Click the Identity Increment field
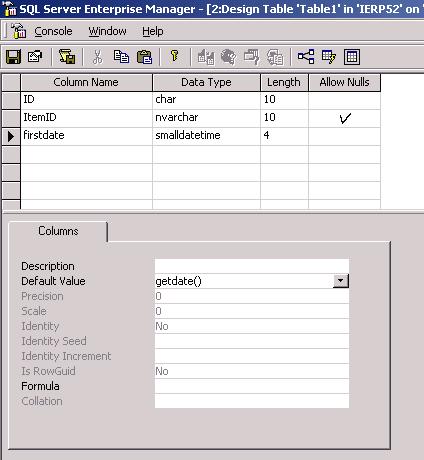This screenshot has width=424, height=460. tap(252, 356)
